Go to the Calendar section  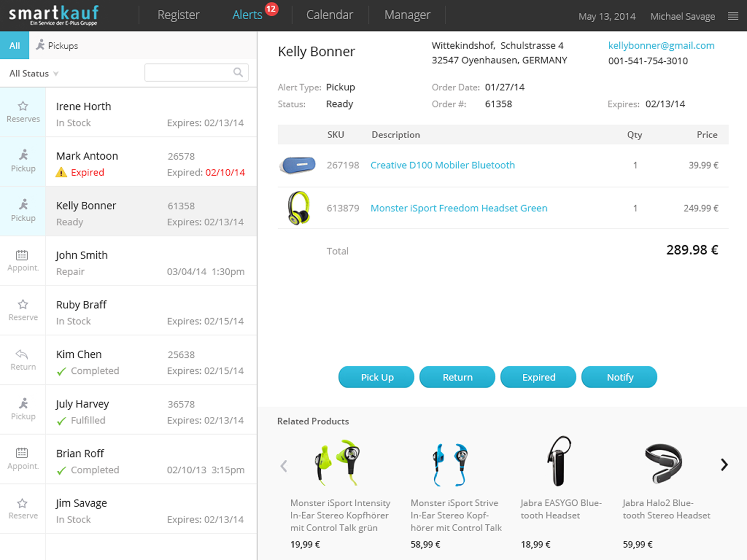[329, 15]
